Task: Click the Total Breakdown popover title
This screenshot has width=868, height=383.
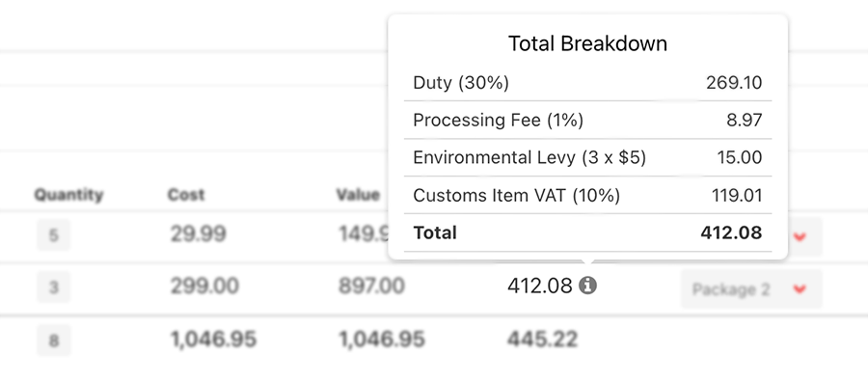Action: [x=587, y=43]
